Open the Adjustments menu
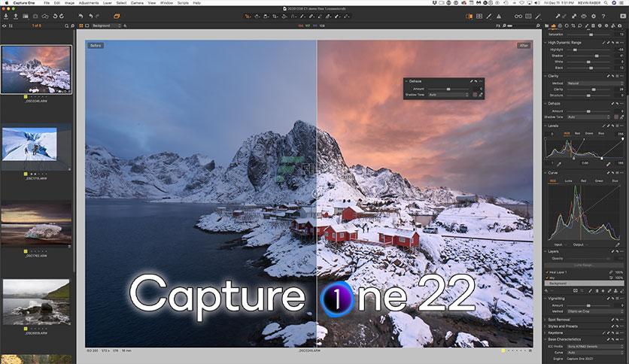 coord(88,3)
